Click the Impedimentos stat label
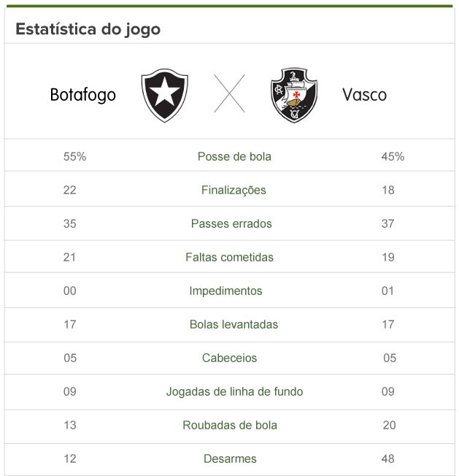The image size is (459, 476). (225, 291)
